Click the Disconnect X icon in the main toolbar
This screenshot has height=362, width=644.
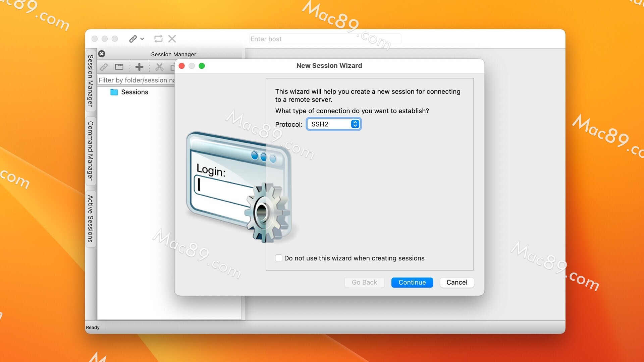(172, 39)
